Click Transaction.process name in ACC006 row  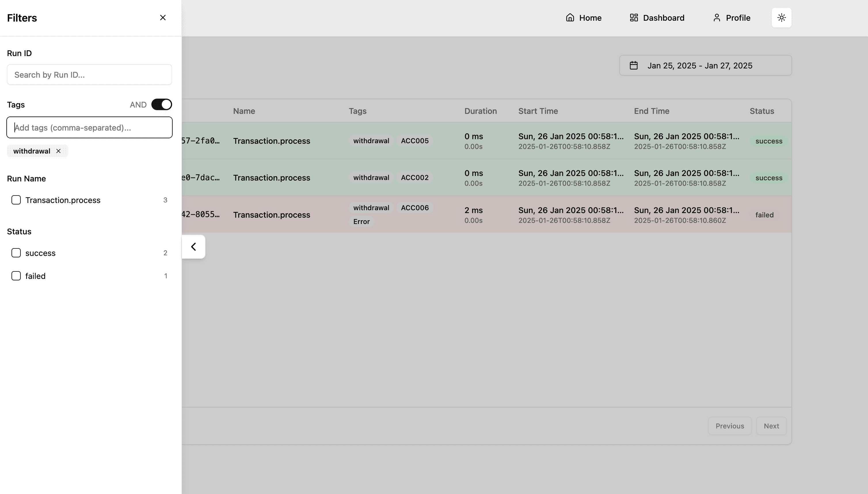pyautogui.click(x=271, y=215)
